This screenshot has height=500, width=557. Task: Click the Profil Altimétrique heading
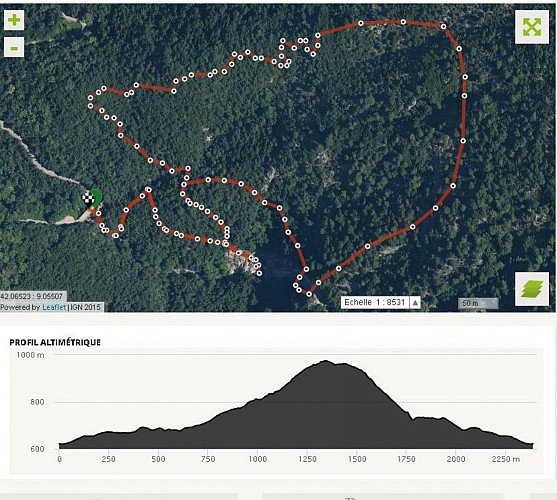(55, 342)
